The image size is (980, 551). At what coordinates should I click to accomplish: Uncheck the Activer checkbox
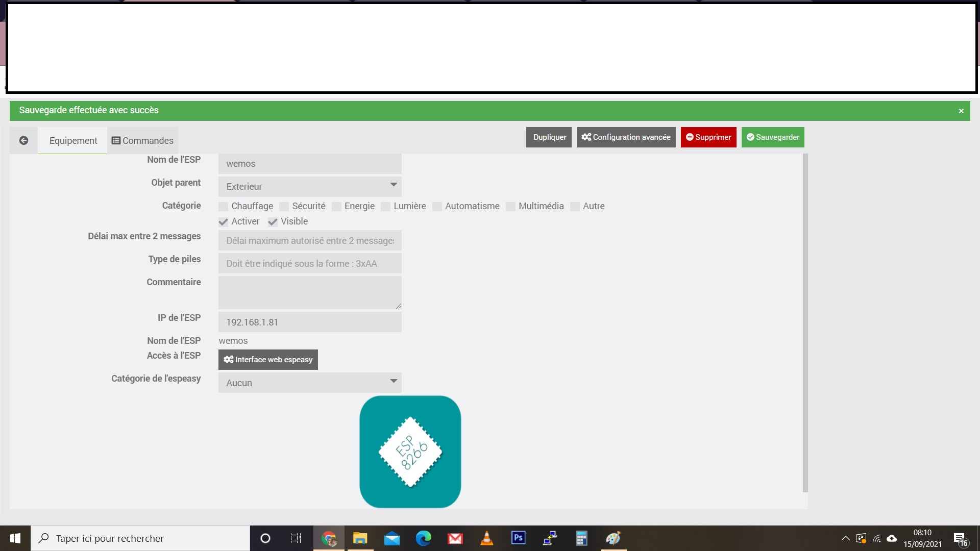(223, 222)
